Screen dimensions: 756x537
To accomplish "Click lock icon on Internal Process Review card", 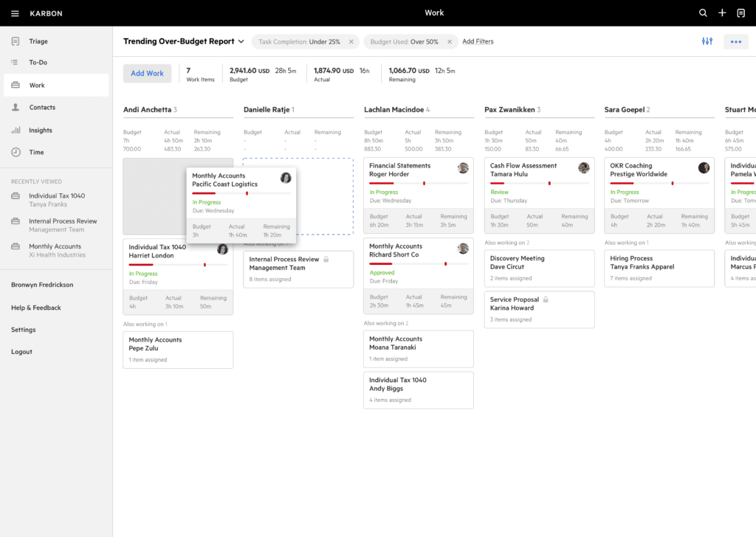I will [326, 259].
